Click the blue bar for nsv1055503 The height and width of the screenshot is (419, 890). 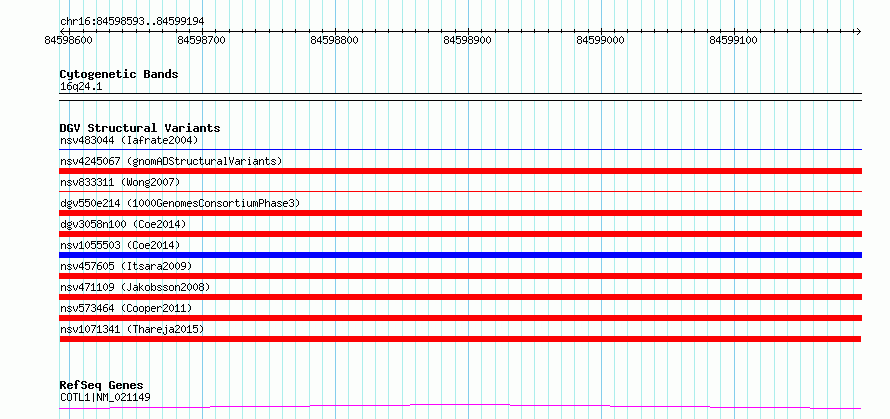tap(461, 255)
